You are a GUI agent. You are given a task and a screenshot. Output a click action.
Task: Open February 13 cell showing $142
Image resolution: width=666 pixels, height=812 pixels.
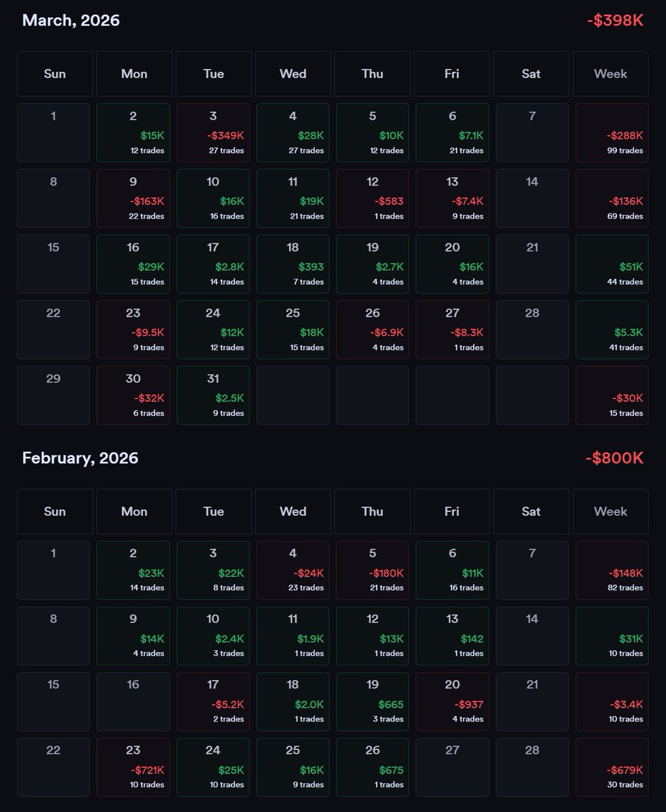tap(452, 636)
